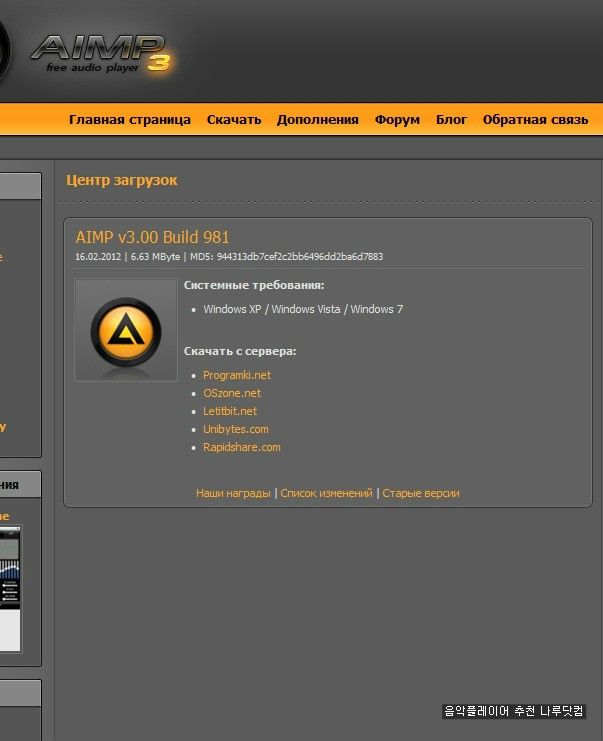
Task: Open the Скачать menu item
Action: 234,120
